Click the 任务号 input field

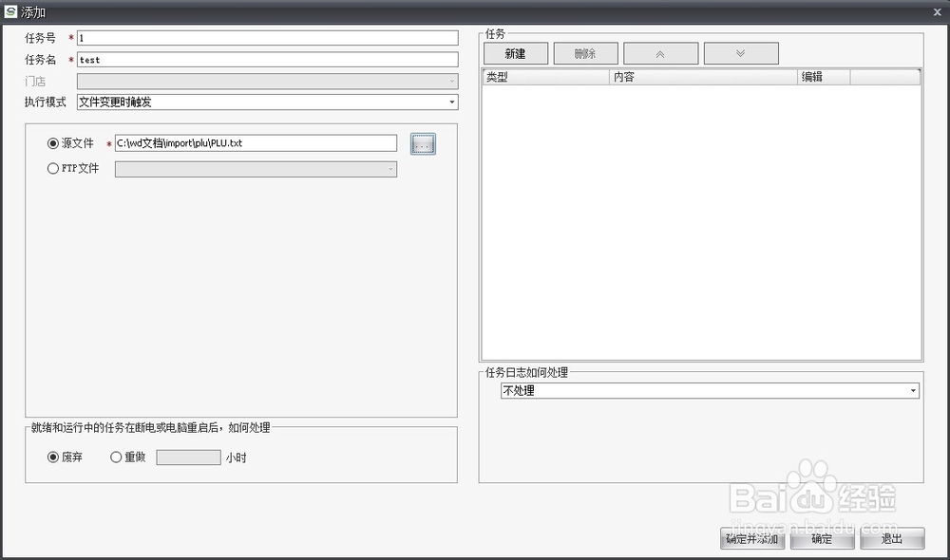267,38
